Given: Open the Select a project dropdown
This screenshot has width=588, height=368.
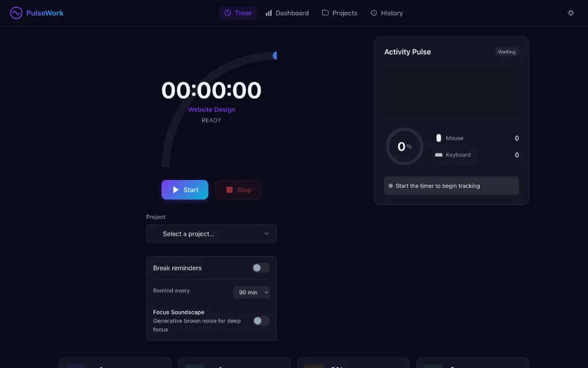Looking at the screenshot, I should point(211,233).
